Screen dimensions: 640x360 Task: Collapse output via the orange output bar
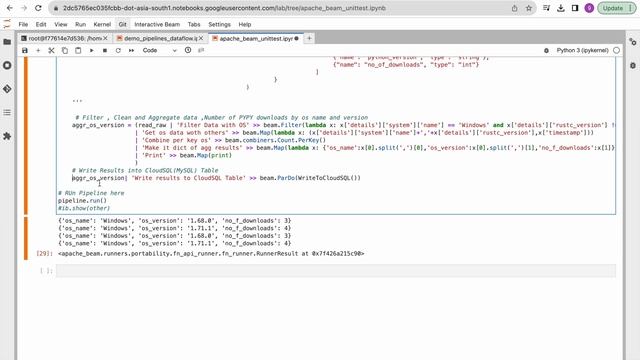[26, 238]
